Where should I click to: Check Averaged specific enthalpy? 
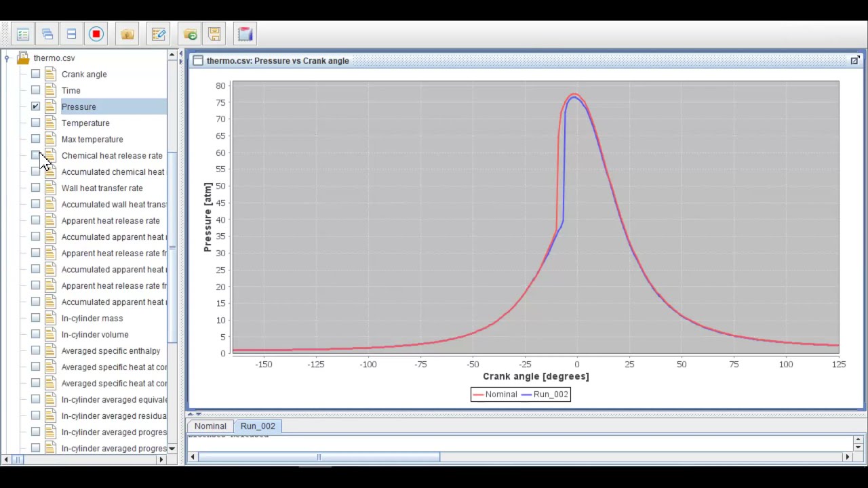click(x=35, y=351)
